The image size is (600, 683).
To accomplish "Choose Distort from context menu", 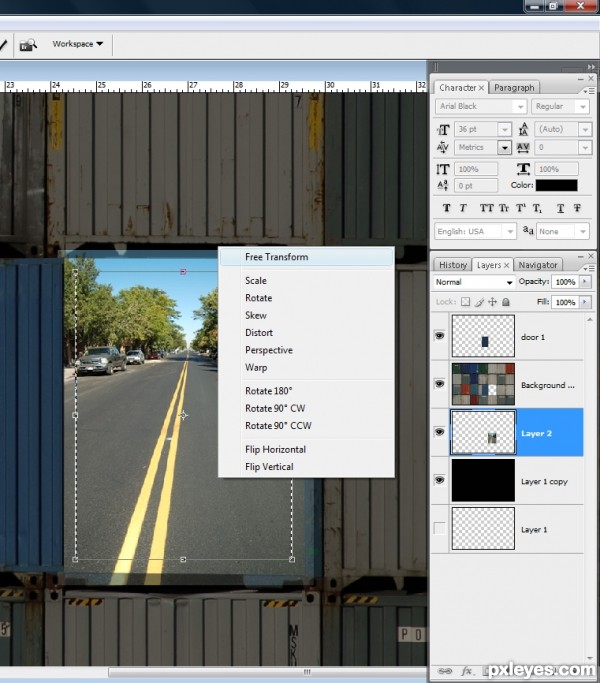I will point(307,333).
